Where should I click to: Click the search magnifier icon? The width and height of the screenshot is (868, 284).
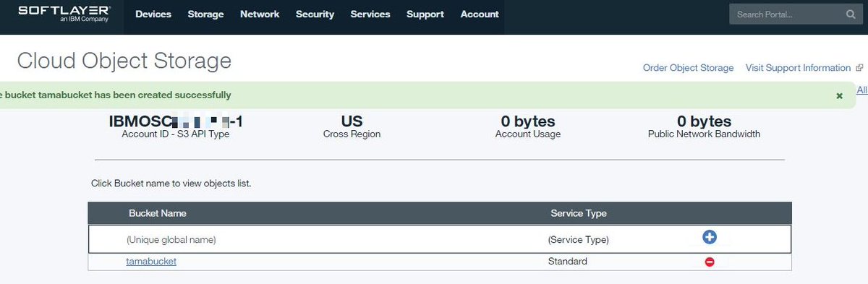850,14
